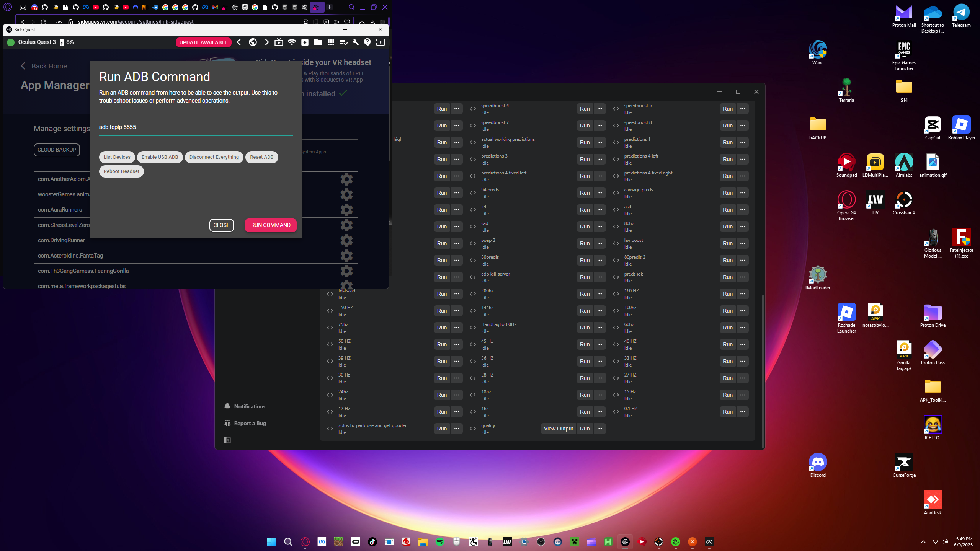
Task: Open more options menu for speedboost 5
Action: [x=742, y=109]
